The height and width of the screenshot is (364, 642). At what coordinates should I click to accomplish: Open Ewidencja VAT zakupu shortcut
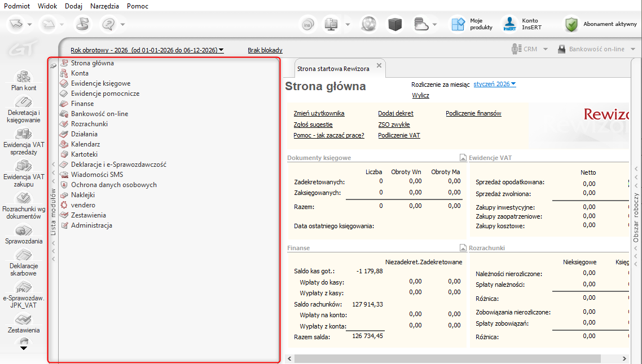coord(24,174)
